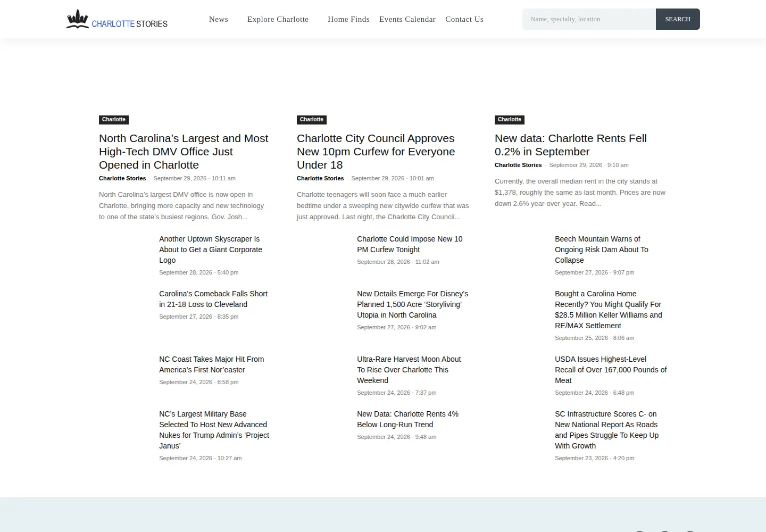766x532 pixels.
Task: Click the curfew article excerpt beginning 'Charlotte teenagers'
Action: click(x=383, y=206)
